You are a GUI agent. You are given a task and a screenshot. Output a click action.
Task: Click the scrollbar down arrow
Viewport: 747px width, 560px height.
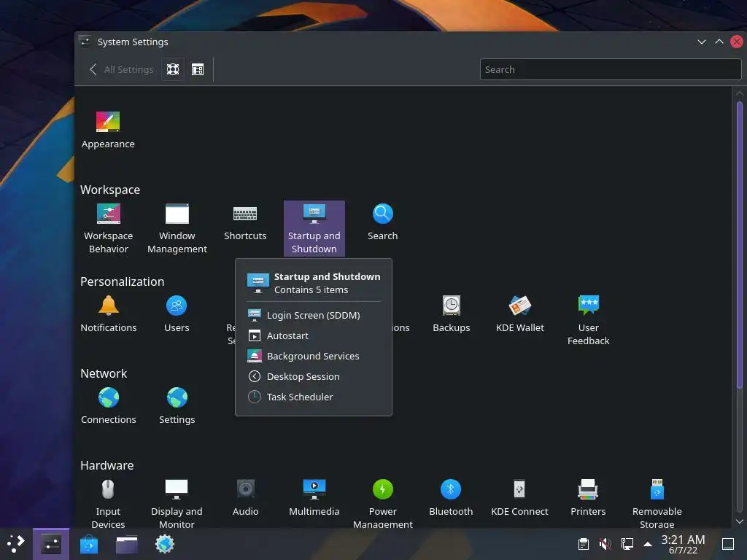pyautogui.click(x=740, y=521)
